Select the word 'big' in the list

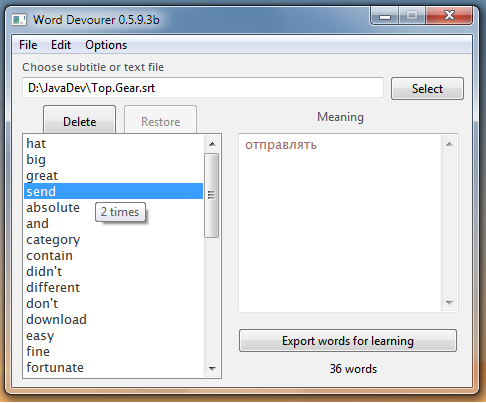113,160
